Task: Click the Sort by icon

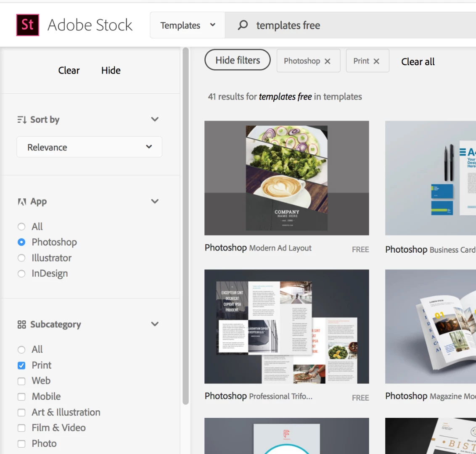Action: click(x=21, y=119)
